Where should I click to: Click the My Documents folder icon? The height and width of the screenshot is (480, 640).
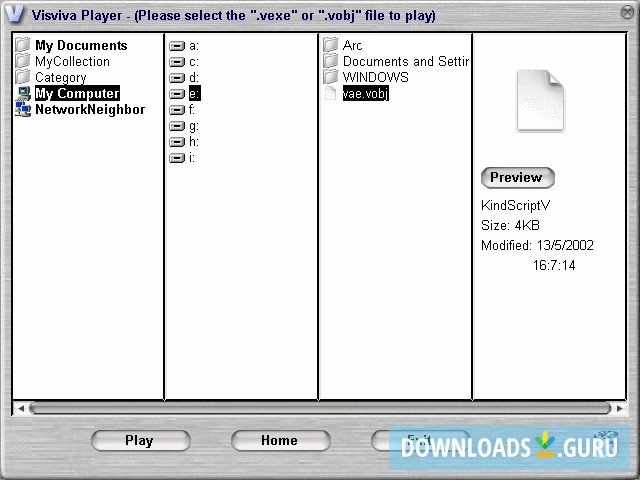[23, 44]
